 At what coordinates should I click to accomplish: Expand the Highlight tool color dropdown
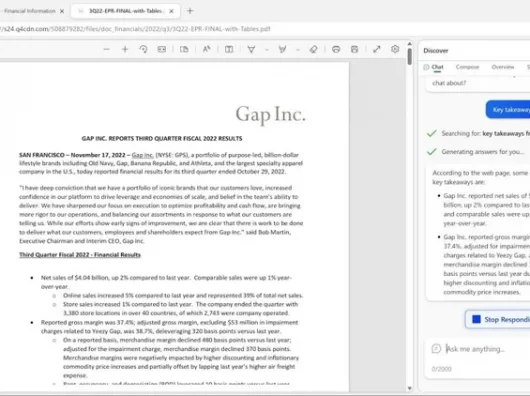298,50
